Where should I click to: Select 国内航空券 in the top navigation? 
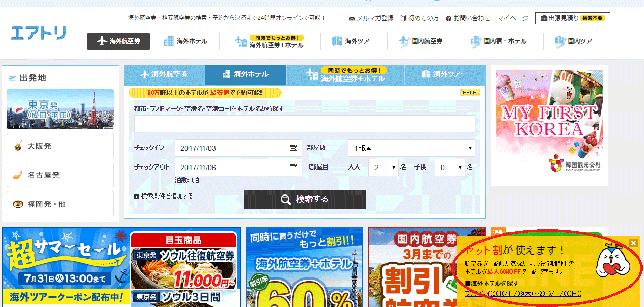coord(421,41)
